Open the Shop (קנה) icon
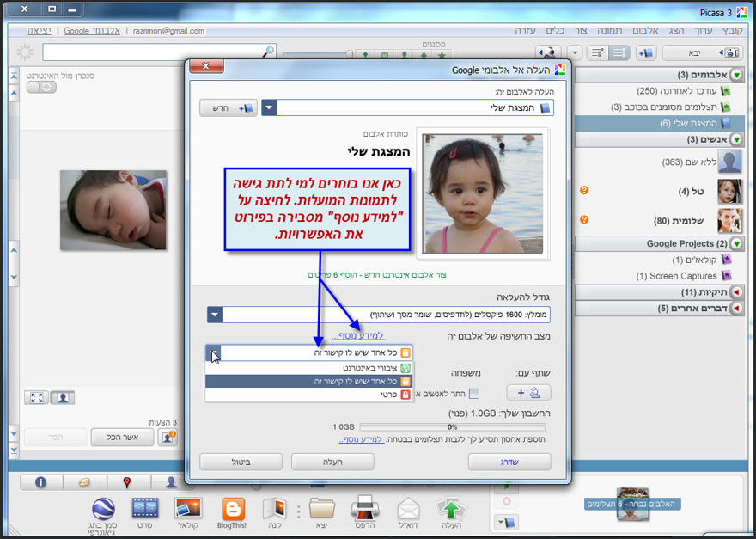This screenshot has height=539, width=756. point(275,509)
